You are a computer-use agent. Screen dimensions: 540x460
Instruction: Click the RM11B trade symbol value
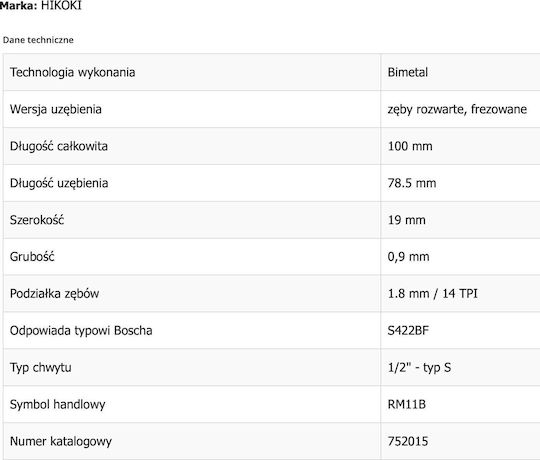point(407,404)
